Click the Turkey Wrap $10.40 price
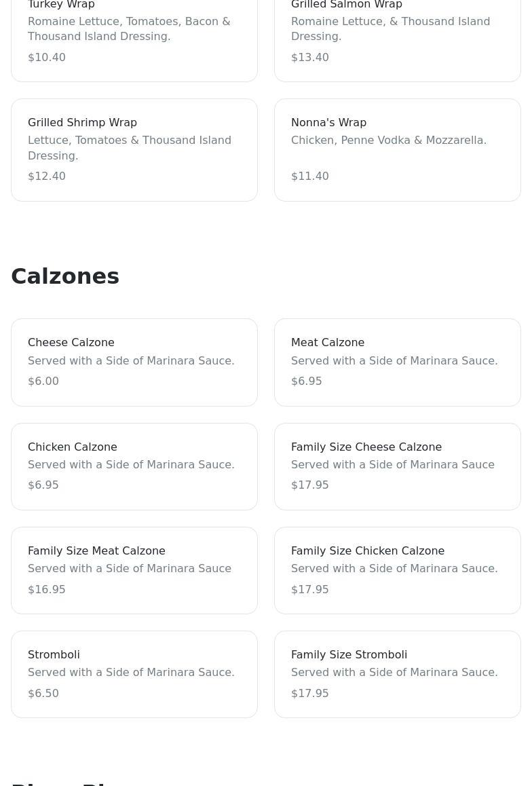 click(47, 58)
